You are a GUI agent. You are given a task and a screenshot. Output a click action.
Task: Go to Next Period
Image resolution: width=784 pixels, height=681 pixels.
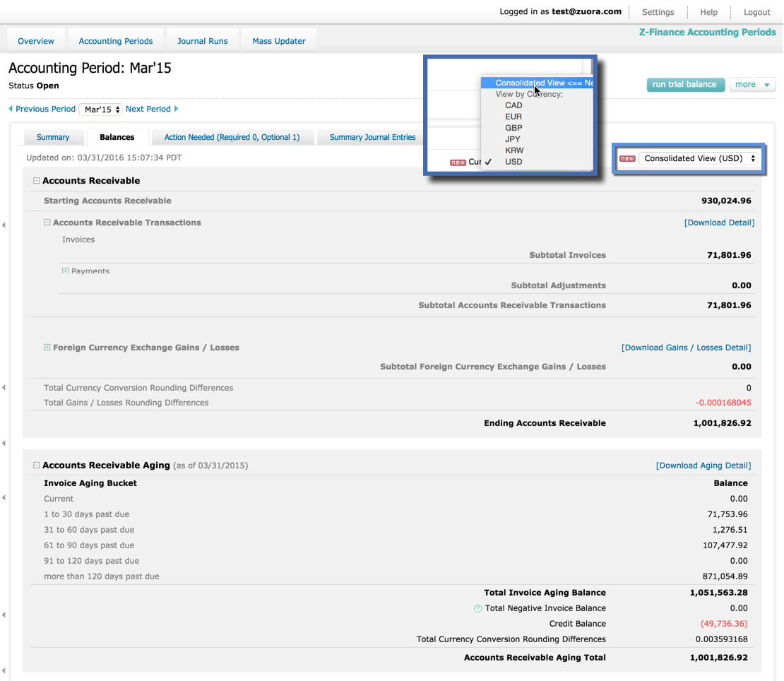(148, 109)
